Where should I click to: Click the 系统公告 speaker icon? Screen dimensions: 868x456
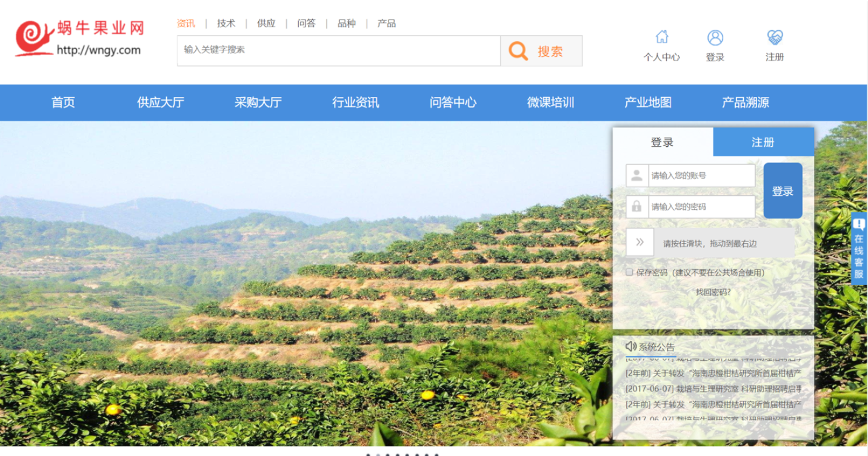click(x=630, y=346)
